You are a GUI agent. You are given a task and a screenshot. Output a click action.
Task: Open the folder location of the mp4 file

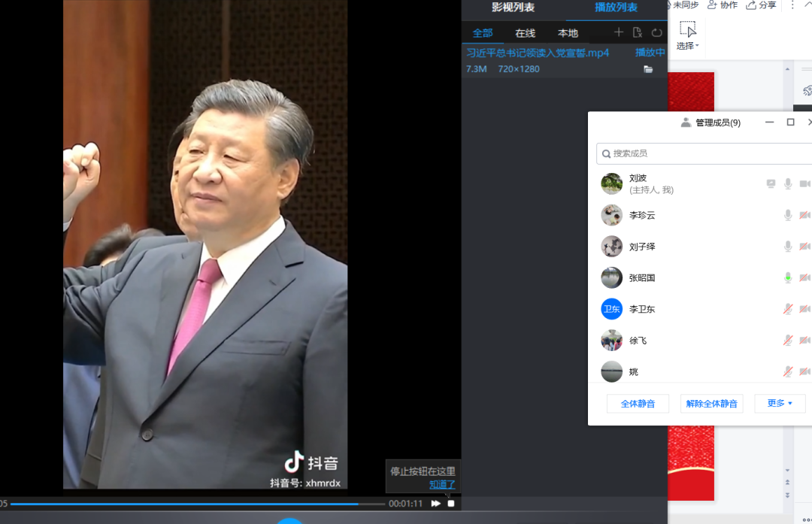[648, 69]
